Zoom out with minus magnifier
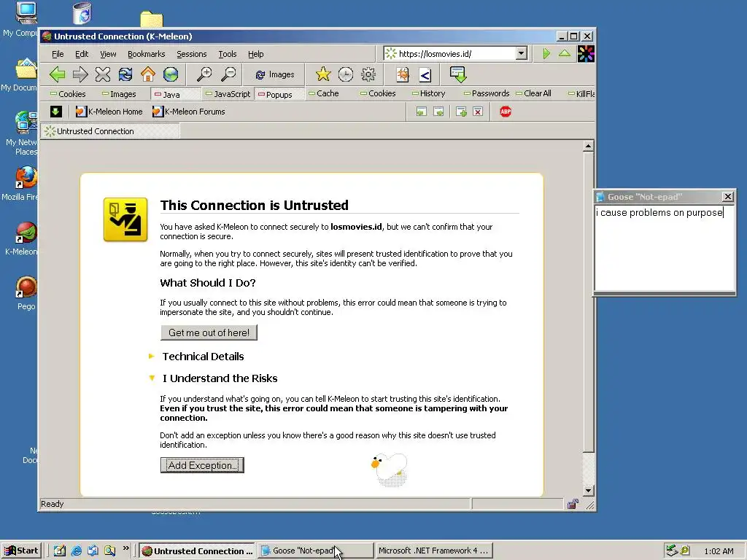This screenshot has width=747, height=560. coord(228,74)
